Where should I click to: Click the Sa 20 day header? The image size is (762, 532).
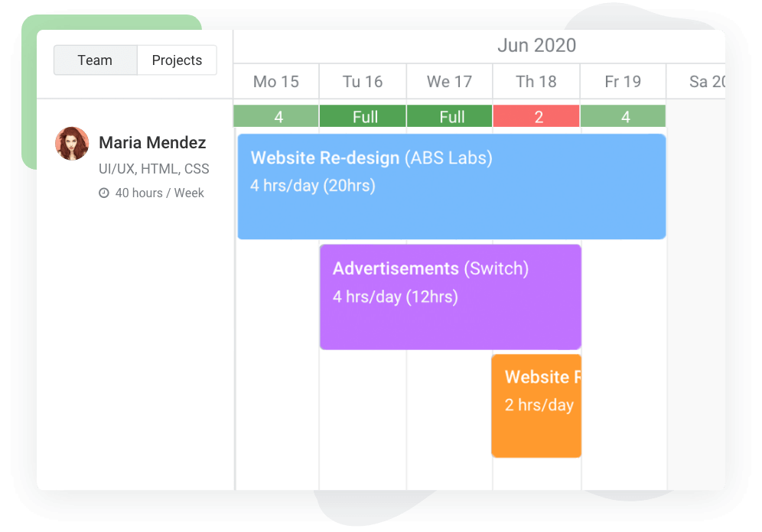point(705,82)
